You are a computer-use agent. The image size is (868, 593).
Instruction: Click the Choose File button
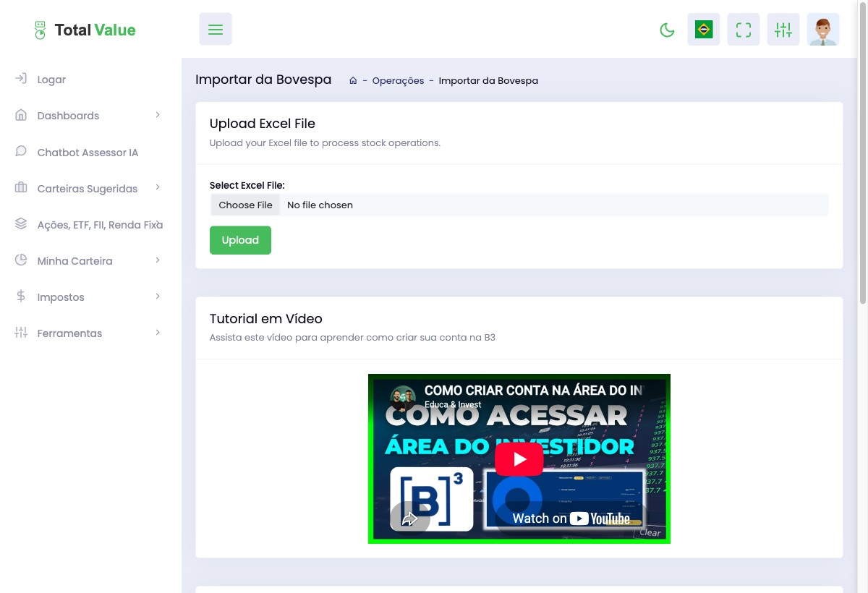(x=245, y=205)
